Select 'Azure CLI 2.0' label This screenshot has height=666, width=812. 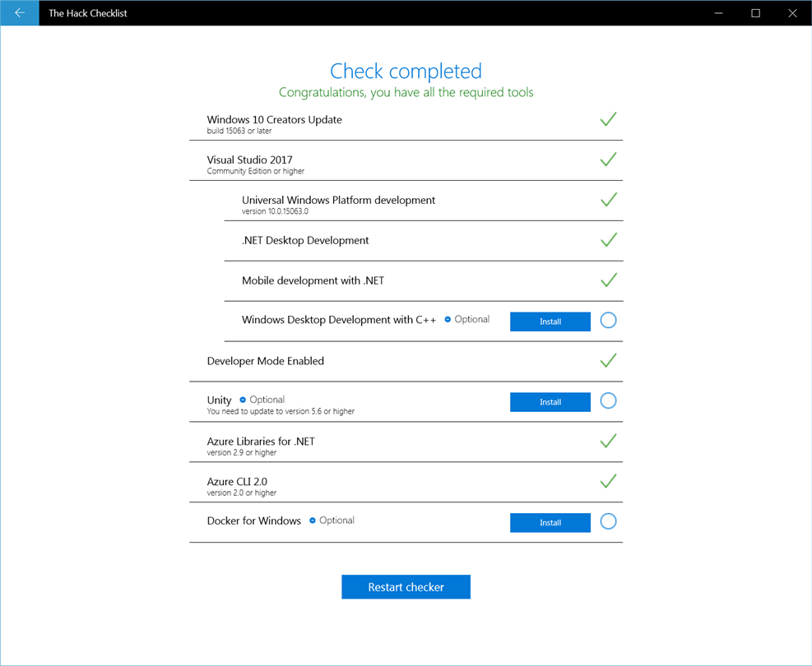(x=237, y=482)
